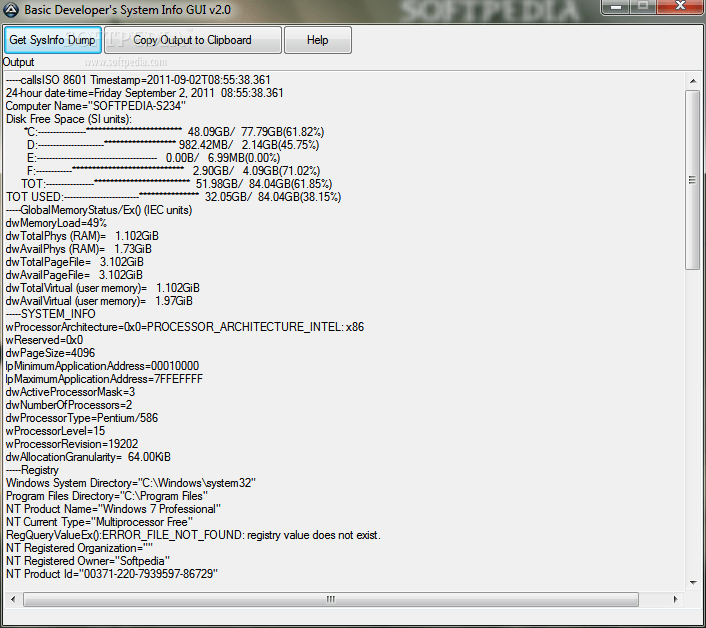The image size is (706, 628).
Task: Click the F: drive 2.90GB row
Action: point(173,172)
